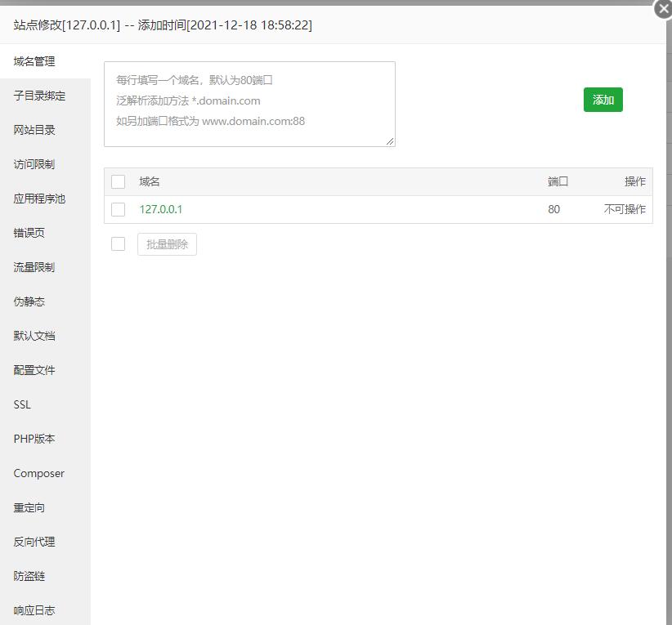Open 子目录绑定 panel
The width and height of the screenshot is (672, 625).
point(40,96)
